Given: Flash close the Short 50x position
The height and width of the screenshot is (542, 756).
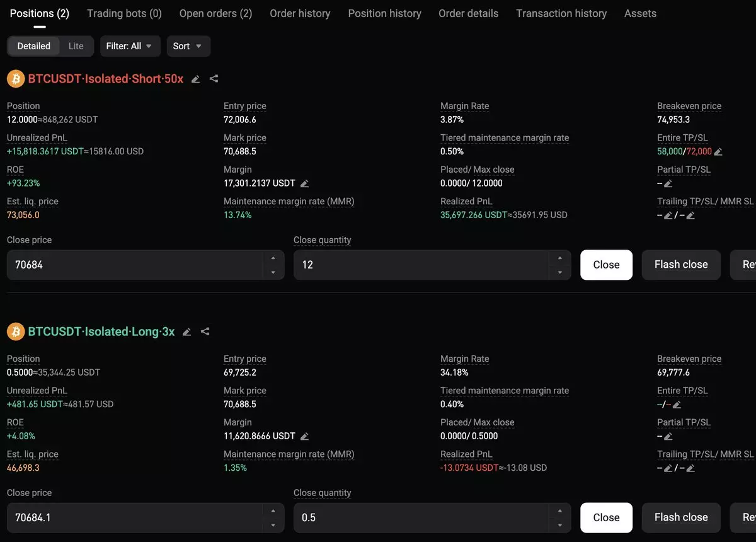Looking at the screenshot, I should coord(681,265).
